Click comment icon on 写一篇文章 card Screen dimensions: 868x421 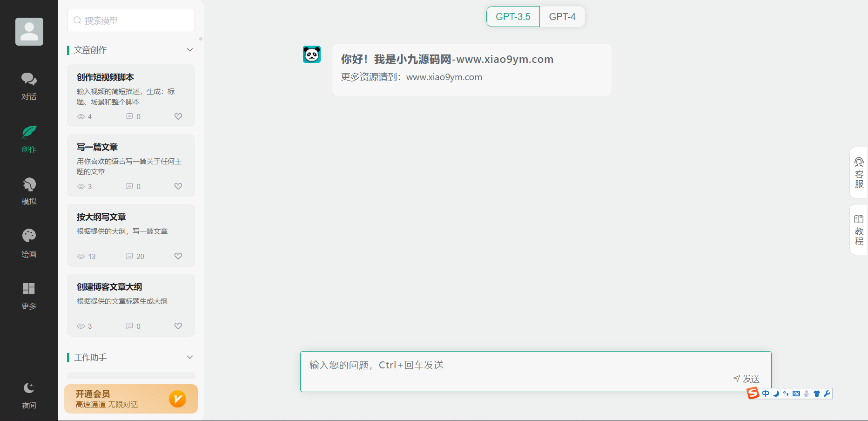(x=129, y=186)
